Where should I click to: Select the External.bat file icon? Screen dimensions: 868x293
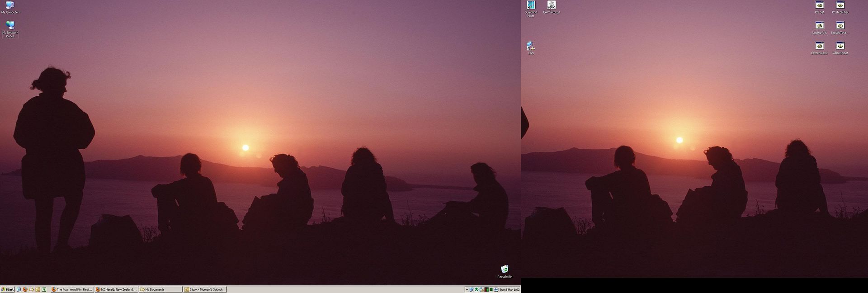[x=820, y=48]
